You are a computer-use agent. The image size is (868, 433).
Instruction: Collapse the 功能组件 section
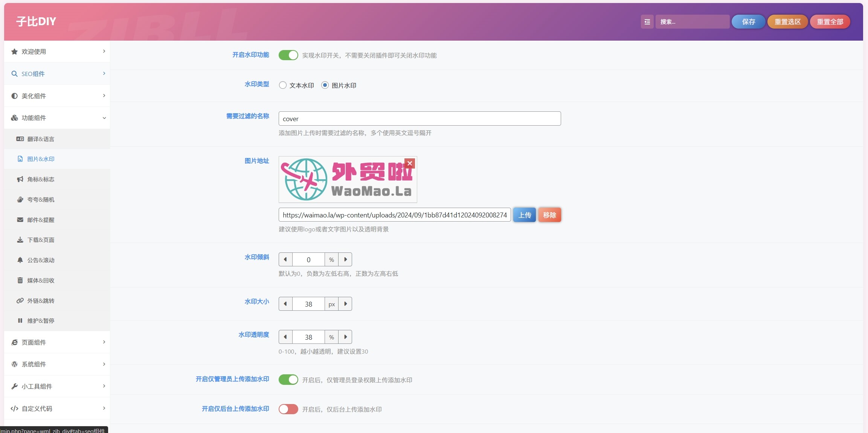56,117
